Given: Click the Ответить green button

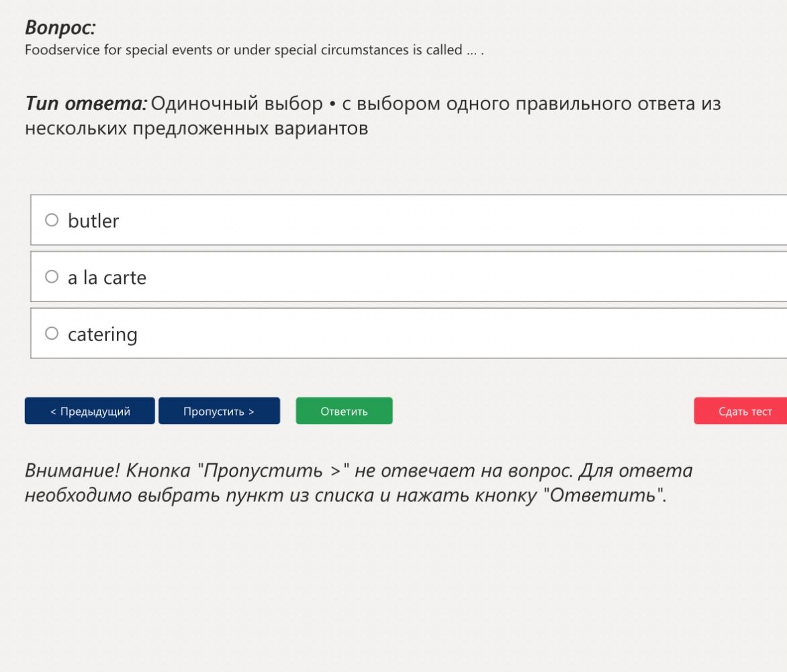Looking at the screenshot, I should coord(344,411).
